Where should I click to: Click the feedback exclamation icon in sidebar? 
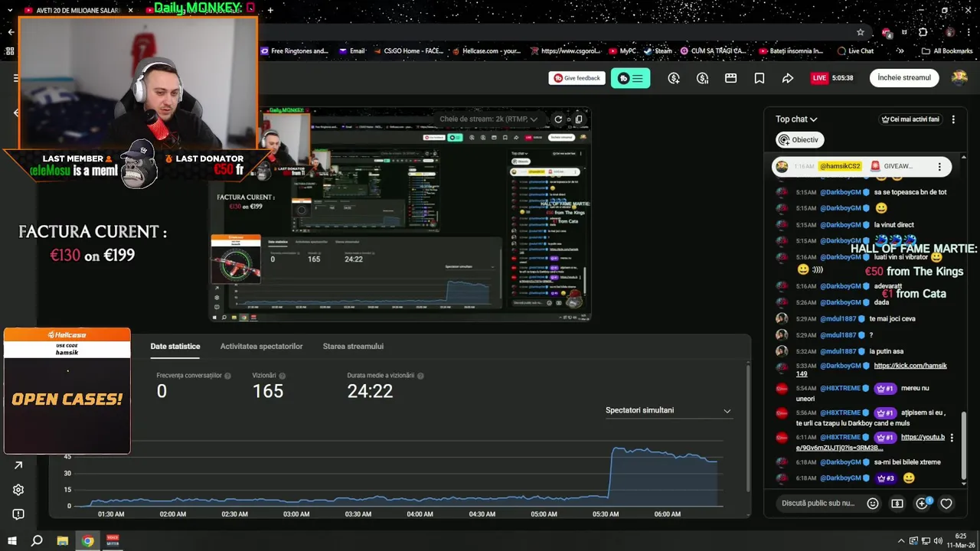[18, 514]
